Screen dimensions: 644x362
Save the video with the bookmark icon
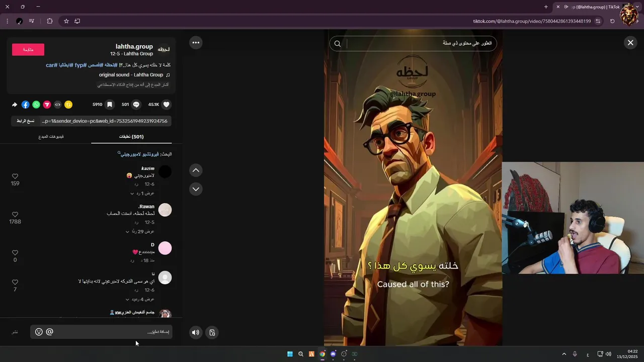110,105
